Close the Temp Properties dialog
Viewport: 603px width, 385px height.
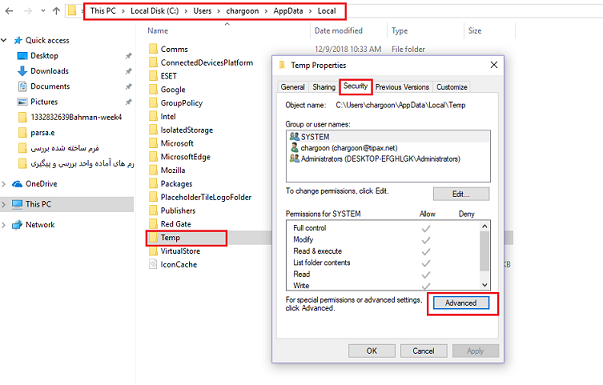click(494, 65)
